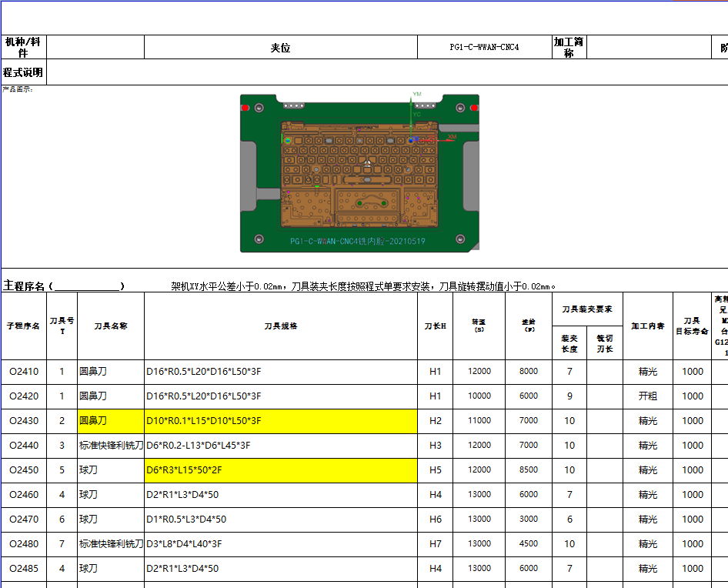The width and height of the screenshot is (728, 588).
Task: Select the green alignment dot on the keyboard plate
Action: 288,141
